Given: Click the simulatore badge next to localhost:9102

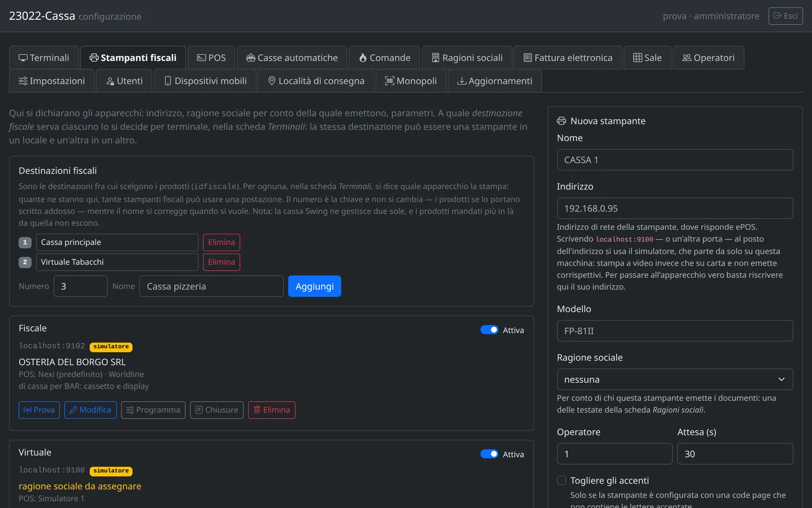Looking at the screenshot, I should tap(111, 347).
